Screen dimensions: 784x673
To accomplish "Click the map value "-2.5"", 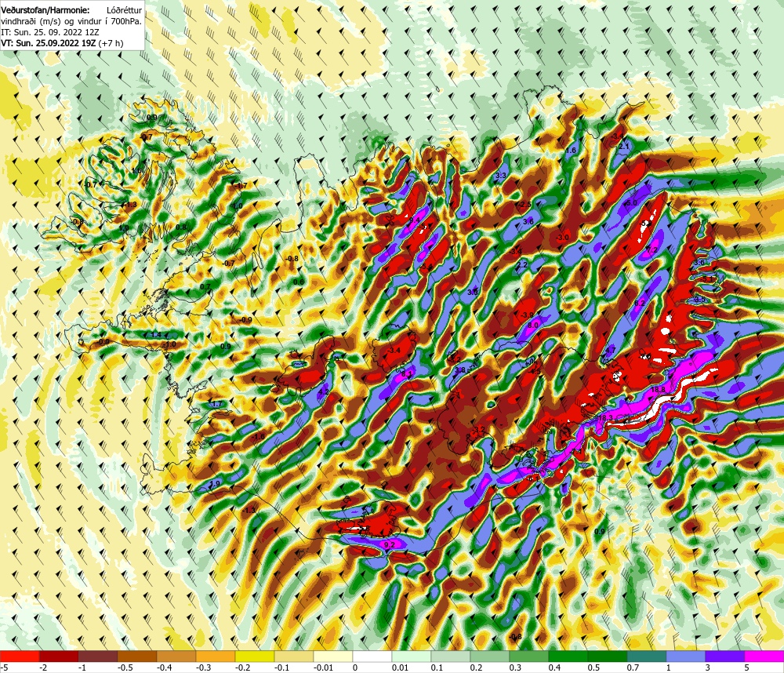I will click(x=524, y=205).
